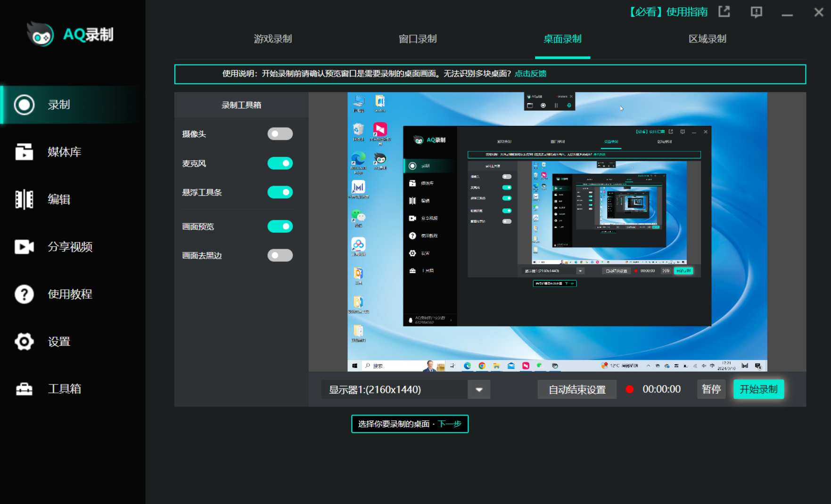Open the Edit (编辑) film strip icon
Viewport: 831px width, 504px height.
pyautogui.click(x=24, y=199)
